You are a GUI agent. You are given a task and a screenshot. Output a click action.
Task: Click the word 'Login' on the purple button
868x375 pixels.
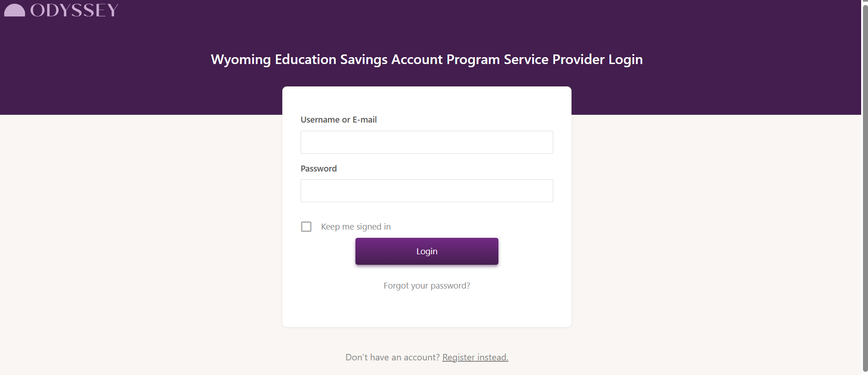click(x=427, y=252)
